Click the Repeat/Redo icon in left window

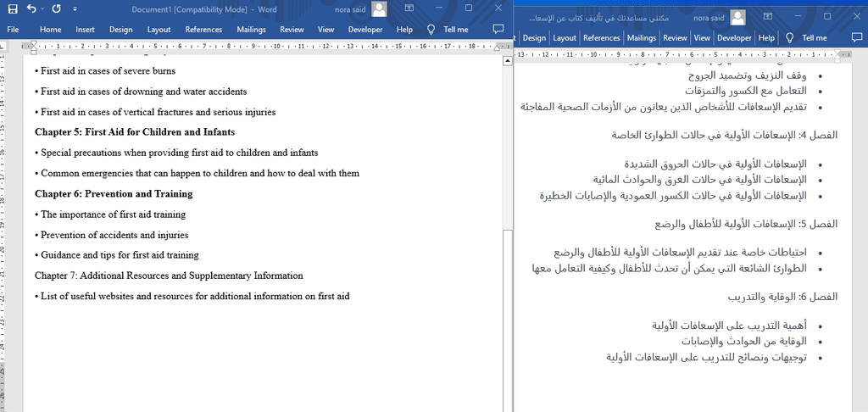coord(56,8)
